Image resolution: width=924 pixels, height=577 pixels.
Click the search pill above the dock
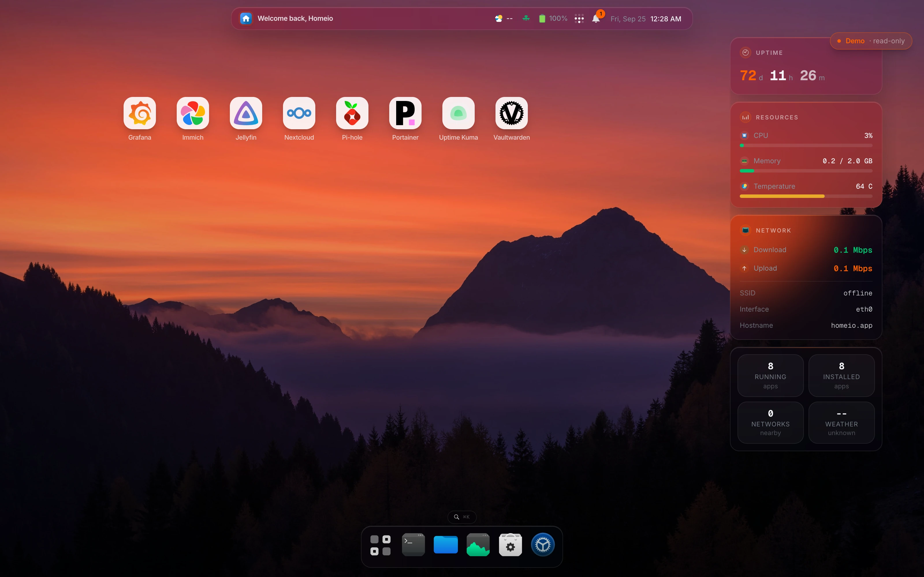(x=462, y=517)
